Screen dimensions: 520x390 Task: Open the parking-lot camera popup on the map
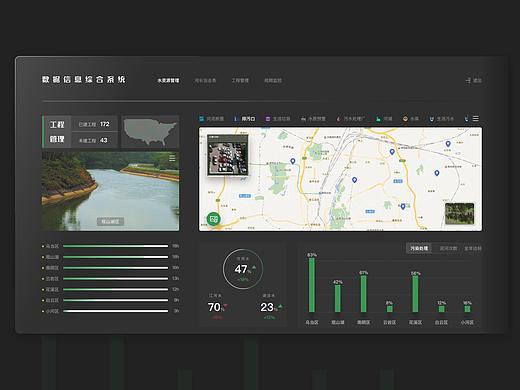click(228, 155)
